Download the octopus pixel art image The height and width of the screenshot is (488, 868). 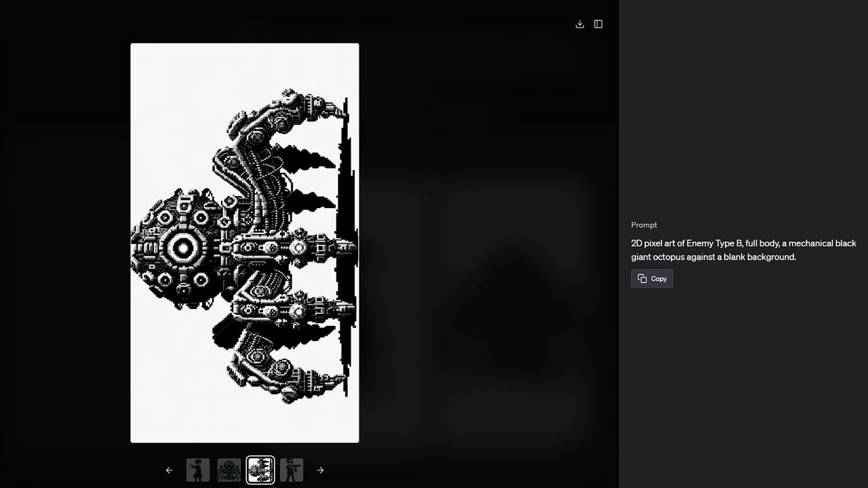580,24
